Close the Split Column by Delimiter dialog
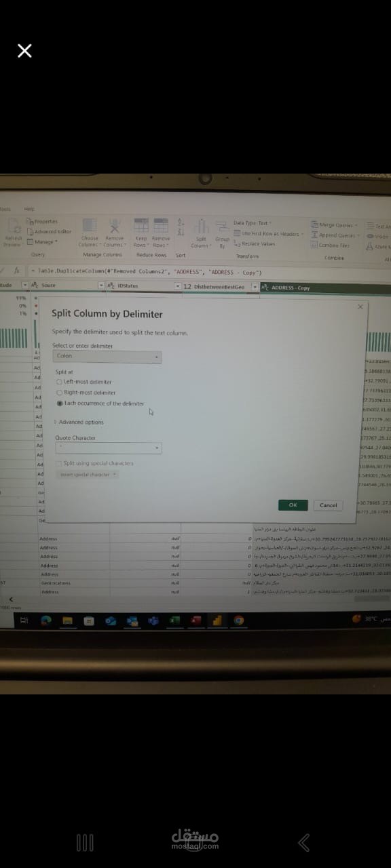 360,307
